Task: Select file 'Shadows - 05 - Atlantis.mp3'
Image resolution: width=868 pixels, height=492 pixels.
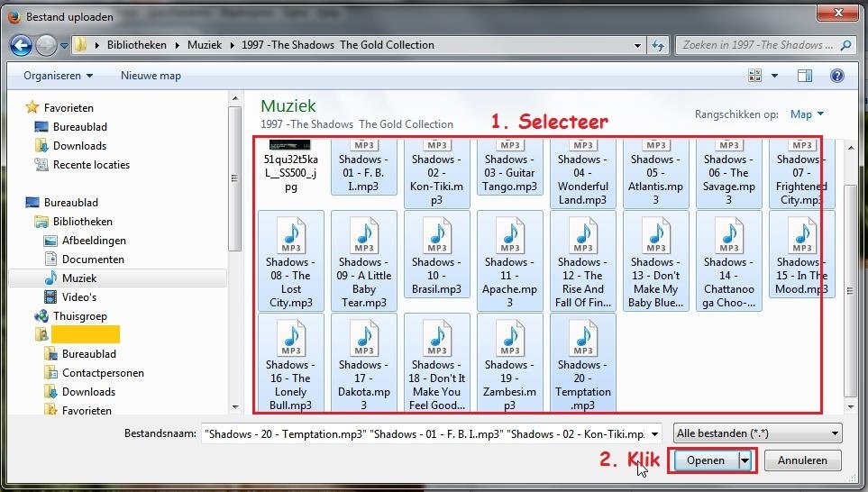Action: click(x=656, y=173)
